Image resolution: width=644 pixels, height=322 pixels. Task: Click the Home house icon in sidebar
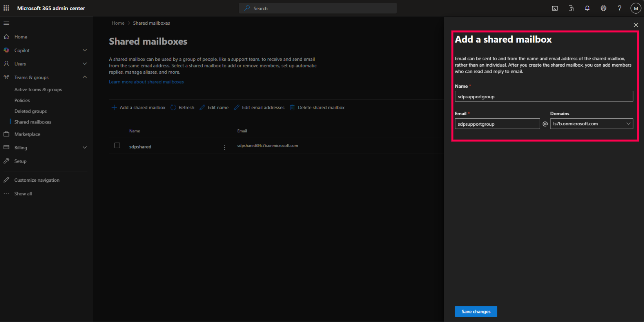click(6, 37)
